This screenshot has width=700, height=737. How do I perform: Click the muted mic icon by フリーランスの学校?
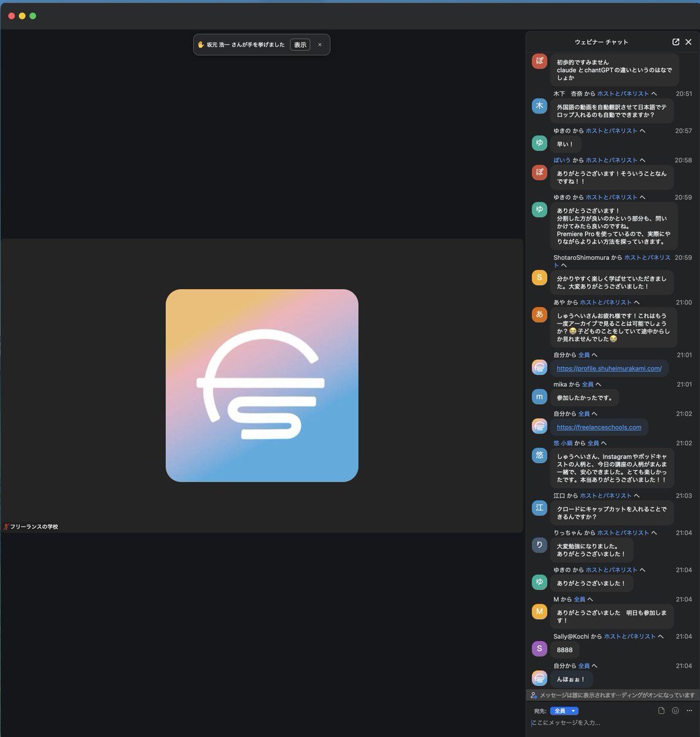(x=6, y=527)
